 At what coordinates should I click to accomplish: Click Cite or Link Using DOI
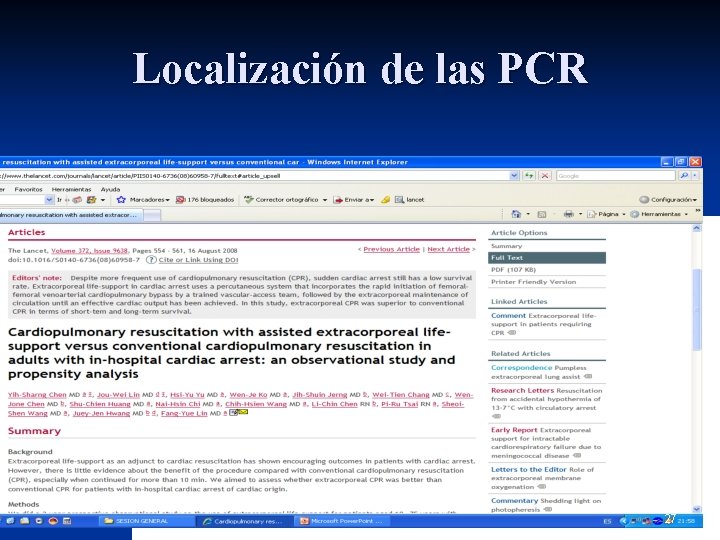(x=198, y=260)
